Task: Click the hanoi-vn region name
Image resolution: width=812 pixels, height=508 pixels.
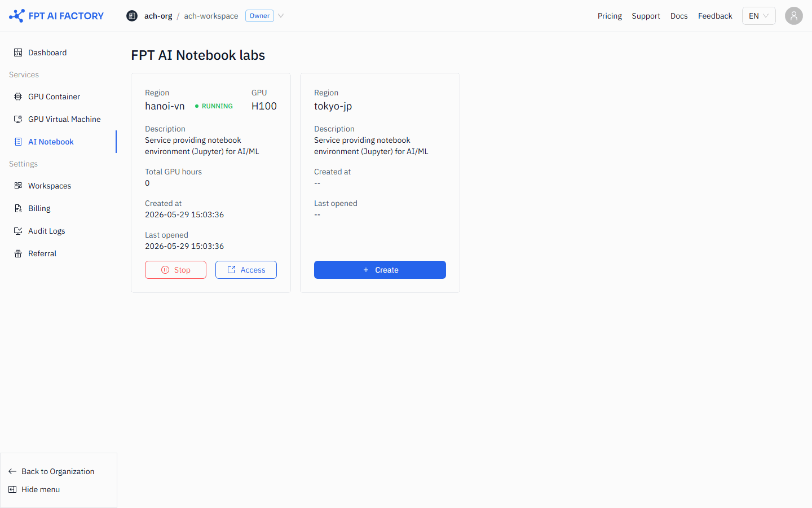Action: (x=165, y=106)
